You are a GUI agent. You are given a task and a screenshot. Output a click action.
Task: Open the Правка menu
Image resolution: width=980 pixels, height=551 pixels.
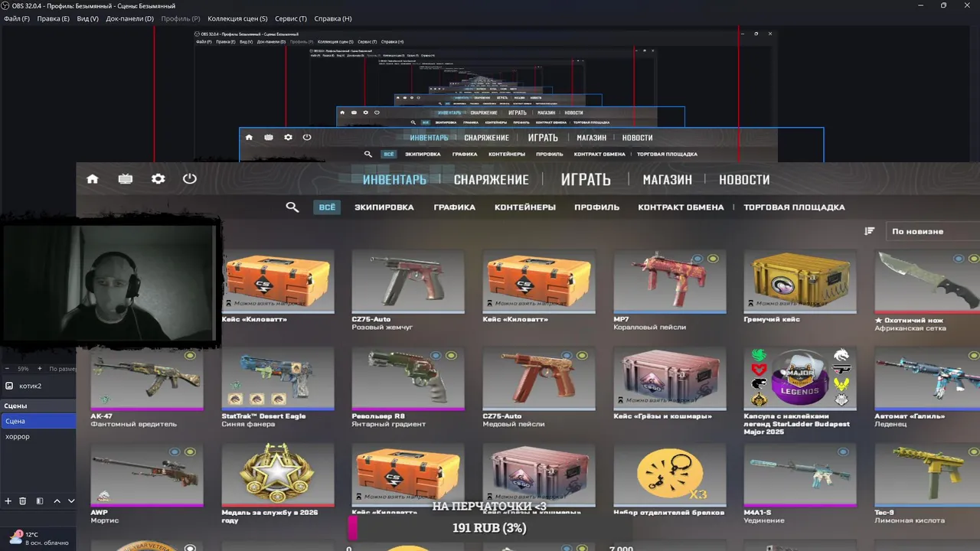tap(53, 18)
